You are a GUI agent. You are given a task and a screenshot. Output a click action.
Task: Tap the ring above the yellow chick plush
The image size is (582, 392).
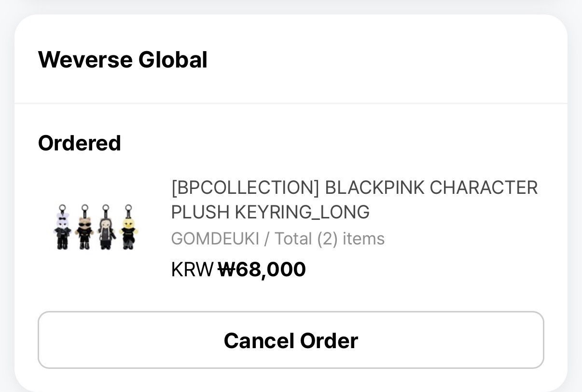coord(128,208)
